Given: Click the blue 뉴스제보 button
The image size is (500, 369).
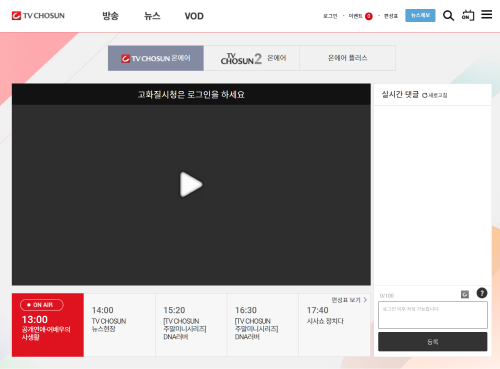Looking at the screenshot, I should tap(420, 15).
